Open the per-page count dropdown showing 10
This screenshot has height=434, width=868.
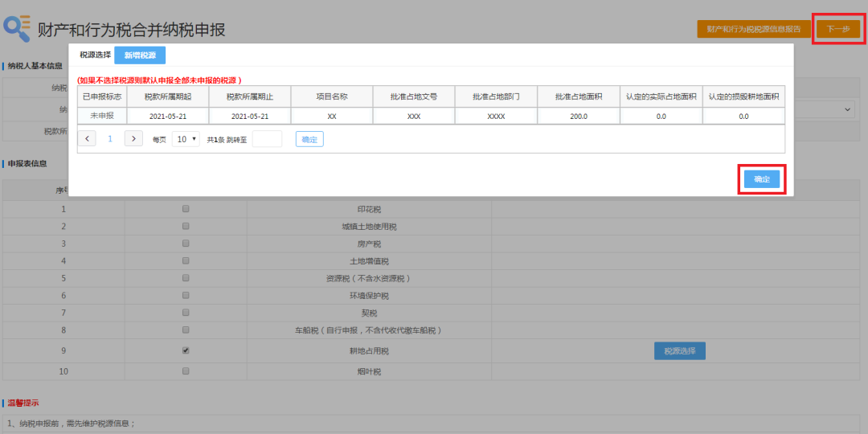pyautogui.click(x=186, y=139)
